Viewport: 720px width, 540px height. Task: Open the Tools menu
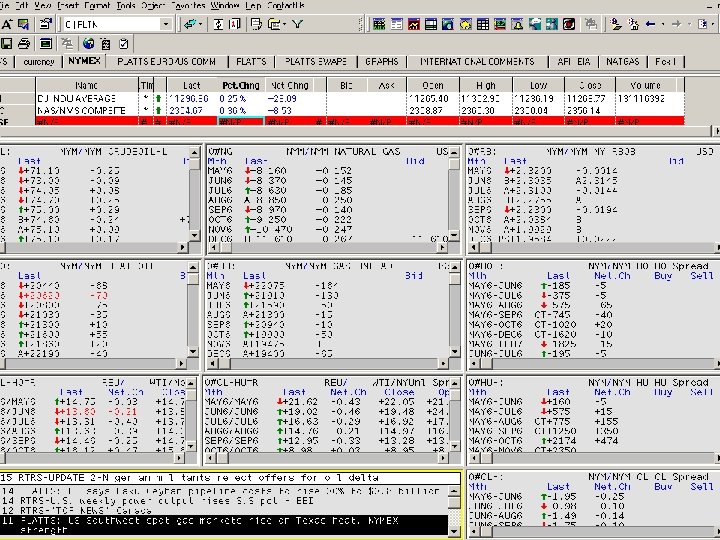click(x=126, y=6)
